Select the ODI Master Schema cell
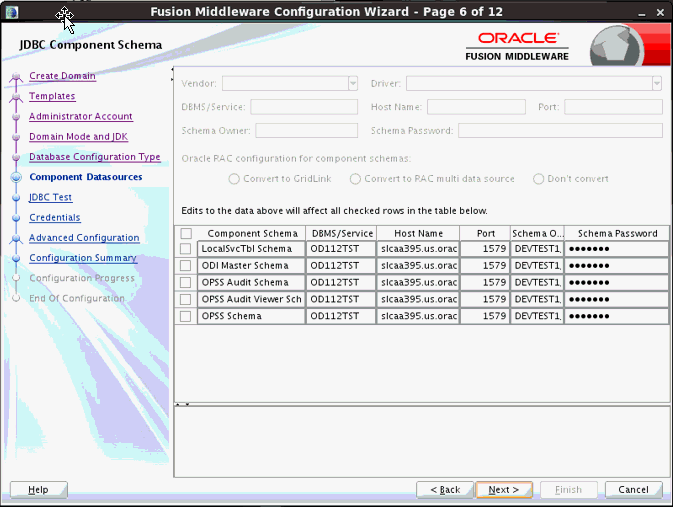 click(x=252, y=266)
